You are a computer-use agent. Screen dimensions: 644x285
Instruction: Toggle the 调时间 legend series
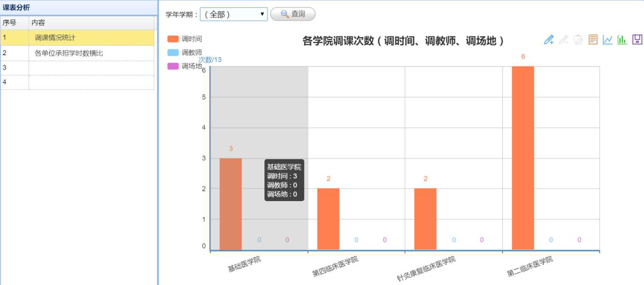point(185,39)
